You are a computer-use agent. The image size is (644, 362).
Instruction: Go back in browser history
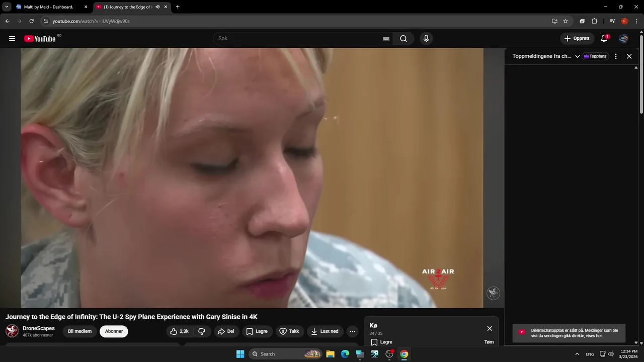click(x=7, y=21)
